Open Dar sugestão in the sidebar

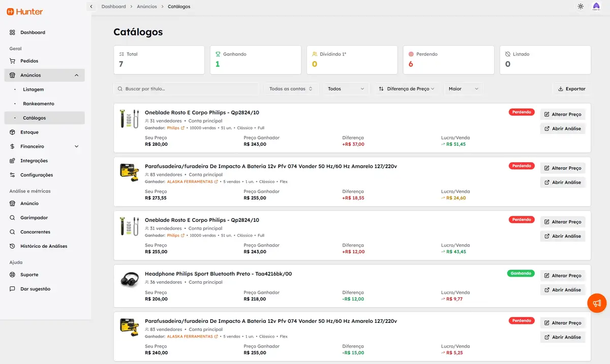[44, 288]
